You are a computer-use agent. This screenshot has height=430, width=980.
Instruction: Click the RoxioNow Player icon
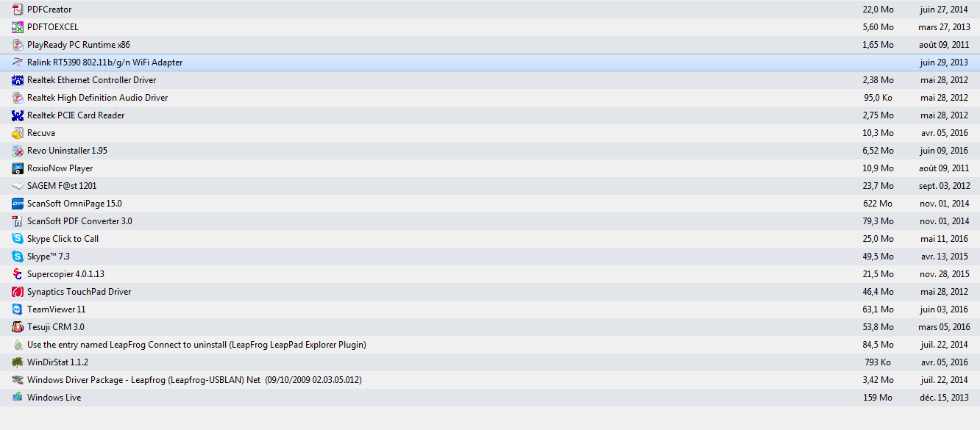click(18, 168)
